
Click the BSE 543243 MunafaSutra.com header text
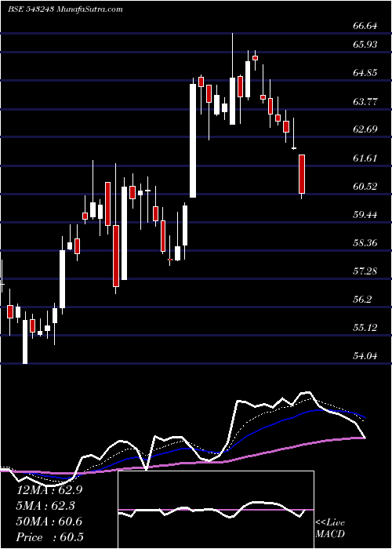pyautogui.click(x=65, y=9)
